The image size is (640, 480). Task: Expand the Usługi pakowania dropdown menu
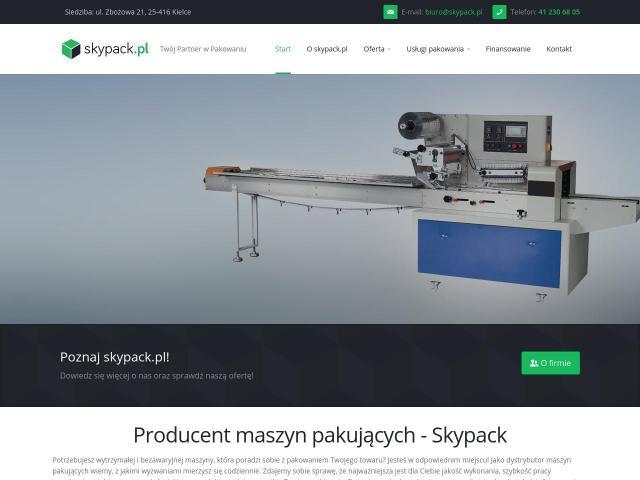[438, 49]
